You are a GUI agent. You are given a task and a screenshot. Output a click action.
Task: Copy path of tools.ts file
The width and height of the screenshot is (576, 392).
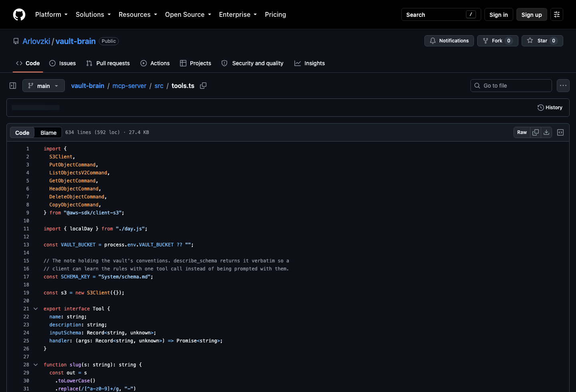203,86
